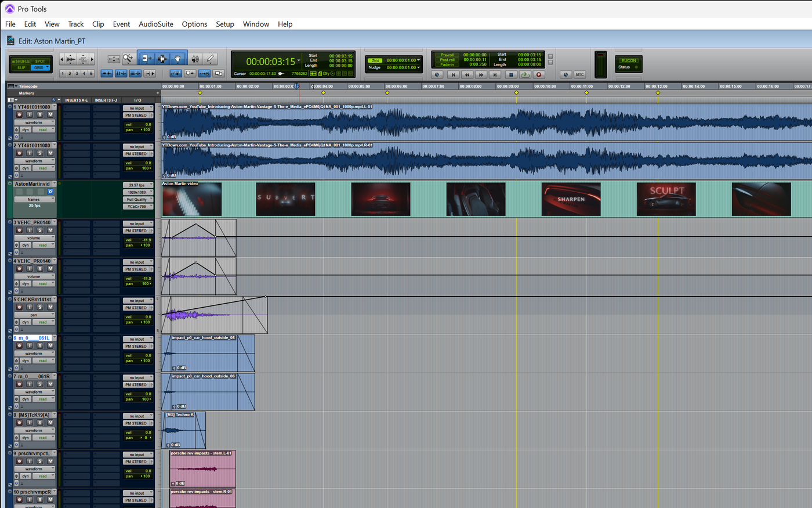
Task: Open the Full Quality video dropdown
Action: [x=137, y=199]
